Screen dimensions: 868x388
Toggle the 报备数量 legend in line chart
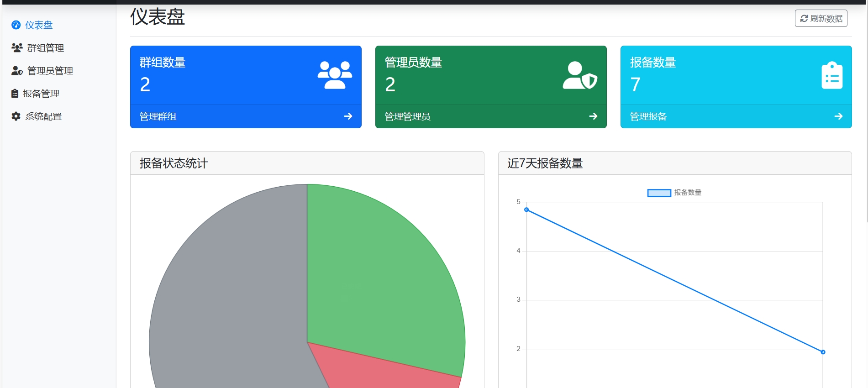coord(674,193)
